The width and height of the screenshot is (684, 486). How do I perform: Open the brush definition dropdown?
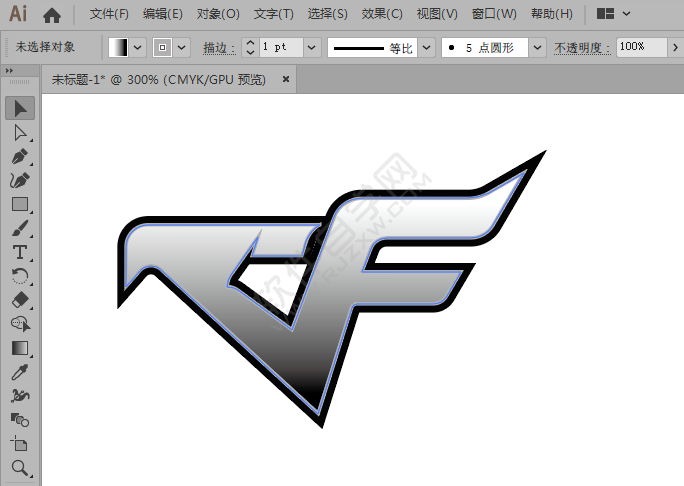click(537, 48)
